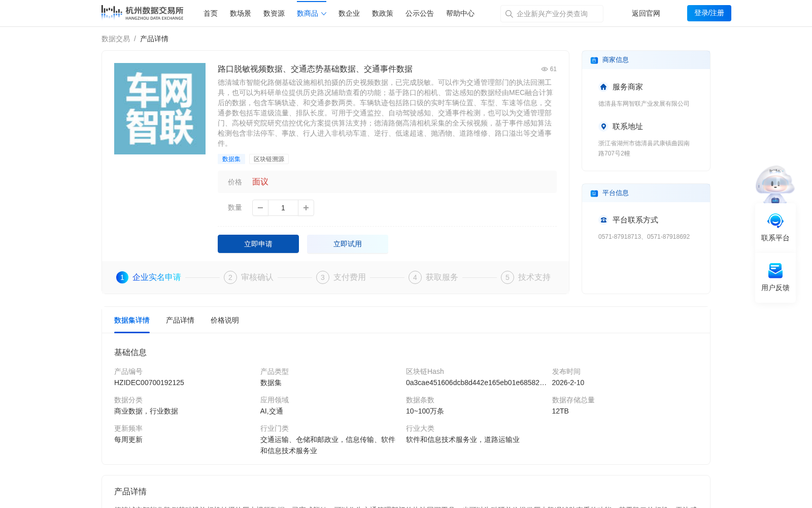Click the 立即试用 button

click(348, 244)
